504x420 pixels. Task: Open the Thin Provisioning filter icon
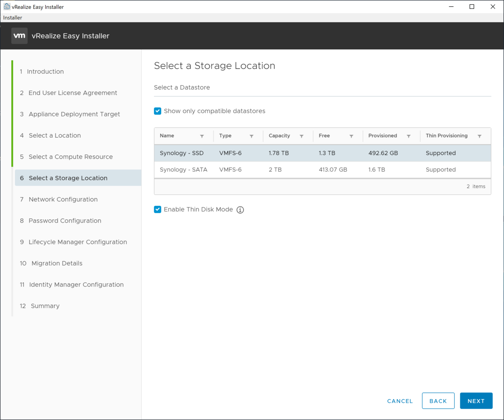pos(479,136)
